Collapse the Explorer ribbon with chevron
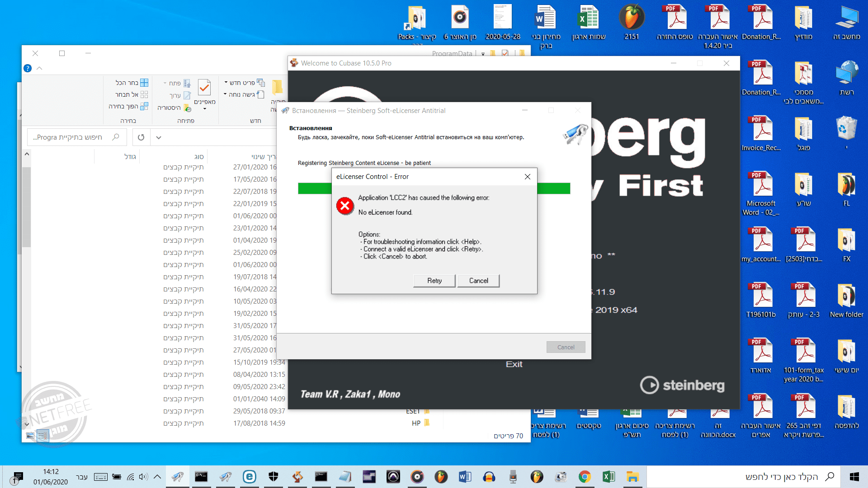The image size is (868, 488). 39,68
